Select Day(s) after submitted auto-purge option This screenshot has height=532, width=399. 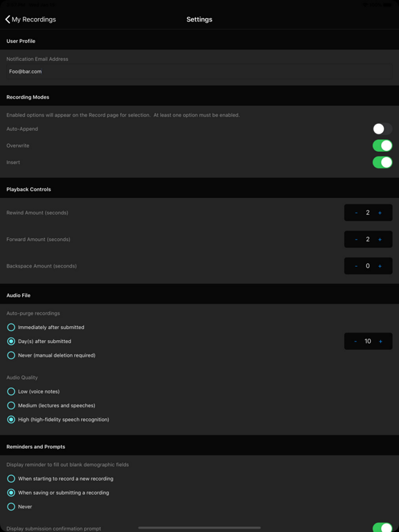(39, 342)
